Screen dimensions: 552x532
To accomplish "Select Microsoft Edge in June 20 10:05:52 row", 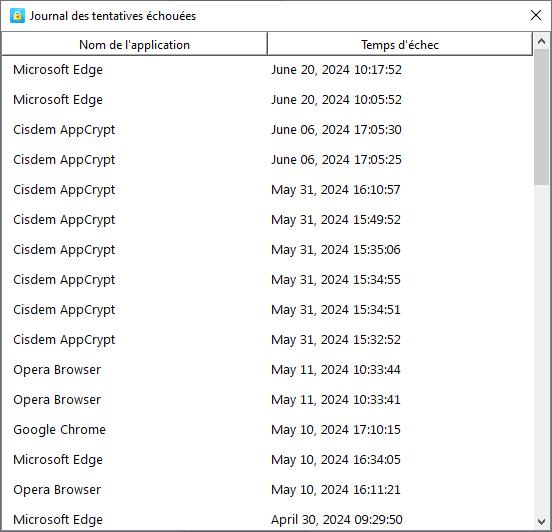I will pyautogui.click(x=58, y=100).
